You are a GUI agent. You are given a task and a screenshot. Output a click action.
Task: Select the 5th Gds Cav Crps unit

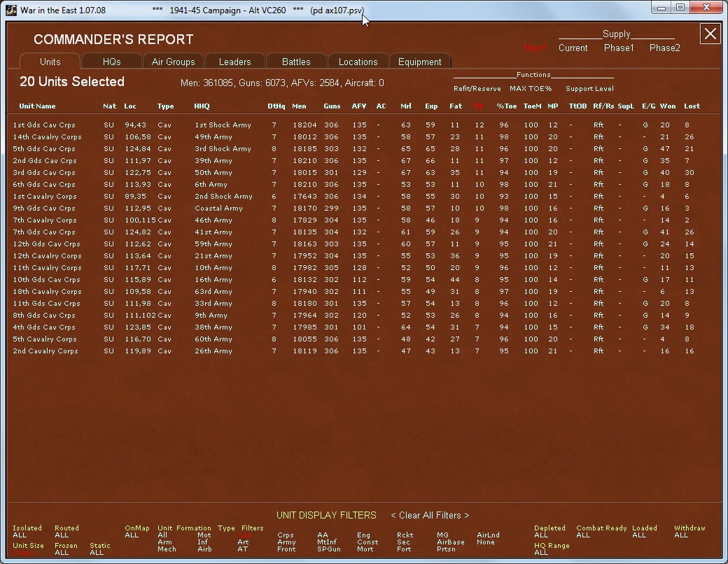click(43, 148)
